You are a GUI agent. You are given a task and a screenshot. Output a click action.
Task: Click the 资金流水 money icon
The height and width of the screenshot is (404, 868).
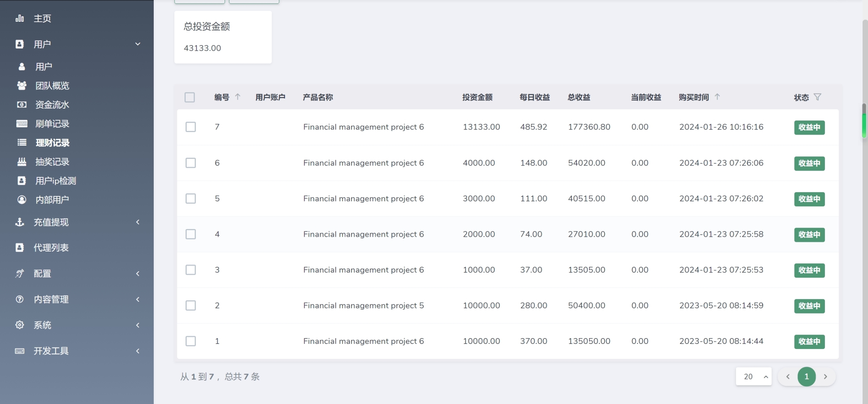(22, 105)
